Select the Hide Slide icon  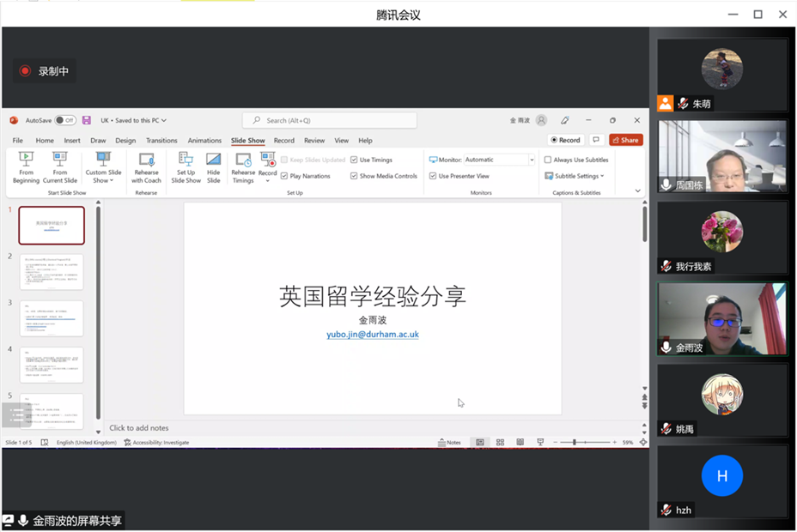[213, 160]
